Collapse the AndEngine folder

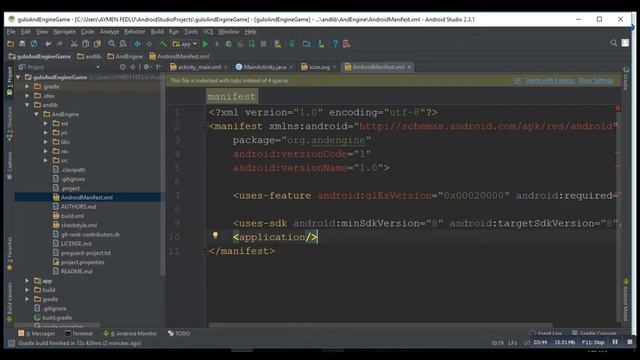(x=36, y=114)
